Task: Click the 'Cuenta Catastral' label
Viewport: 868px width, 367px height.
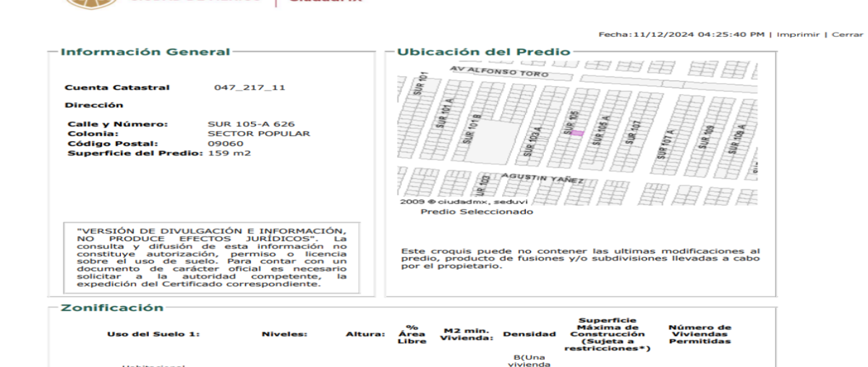Action: (117, 88)
